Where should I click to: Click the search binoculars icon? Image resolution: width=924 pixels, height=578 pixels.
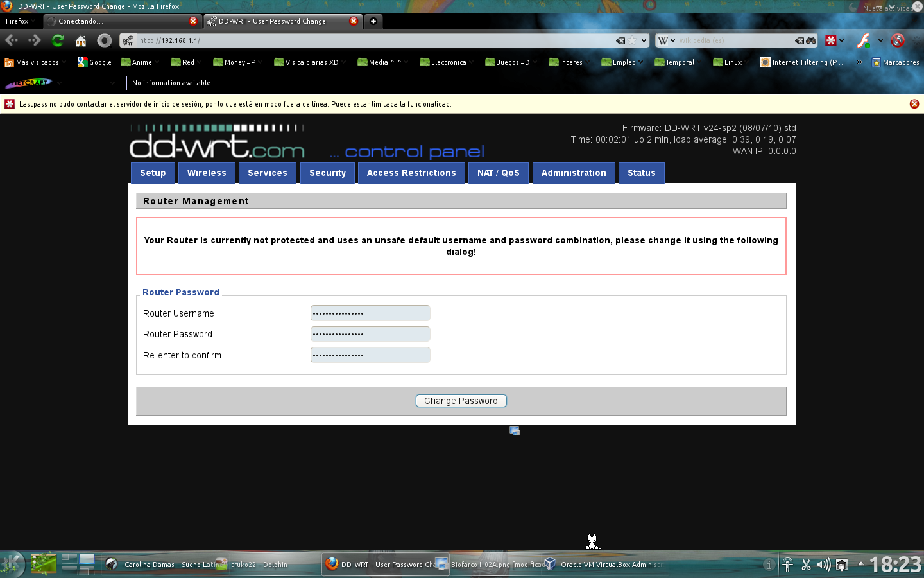tap(810, 40)
